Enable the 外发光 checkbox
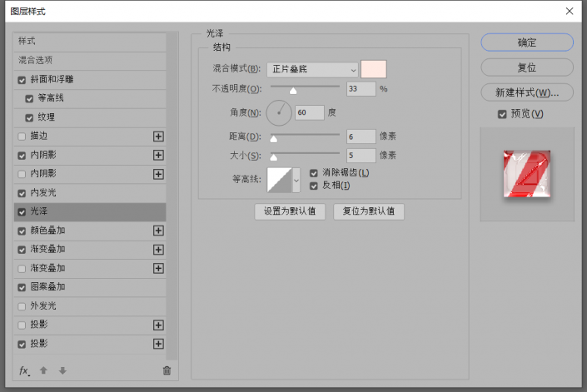The height and width of the screenshot is (392, 587). pyautogui.click(x=22, y=307)
